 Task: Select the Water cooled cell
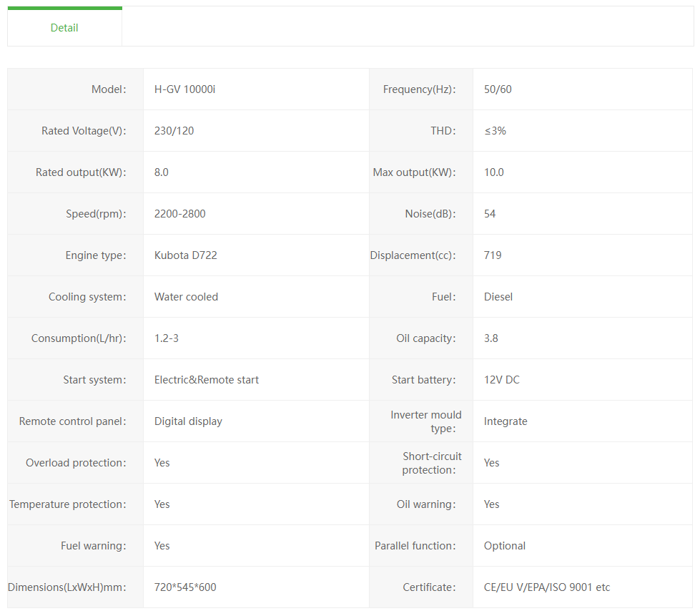pyautogui.click(x=186, y=297)
